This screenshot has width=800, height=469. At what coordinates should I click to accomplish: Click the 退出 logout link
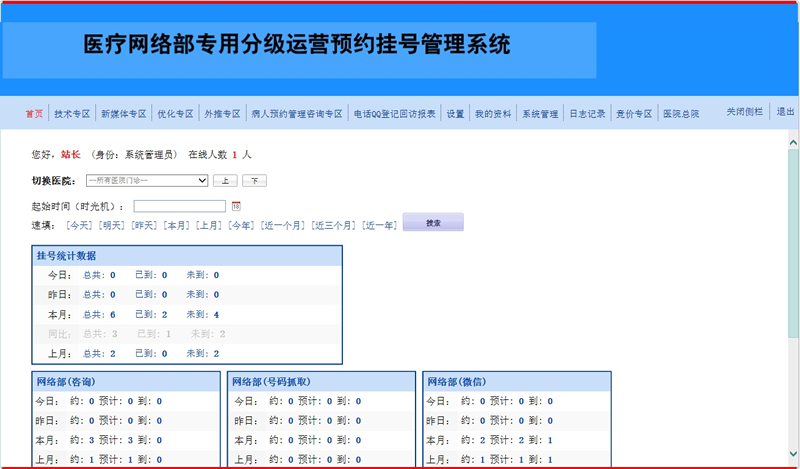pyautogui.click(x=786, y=112)
